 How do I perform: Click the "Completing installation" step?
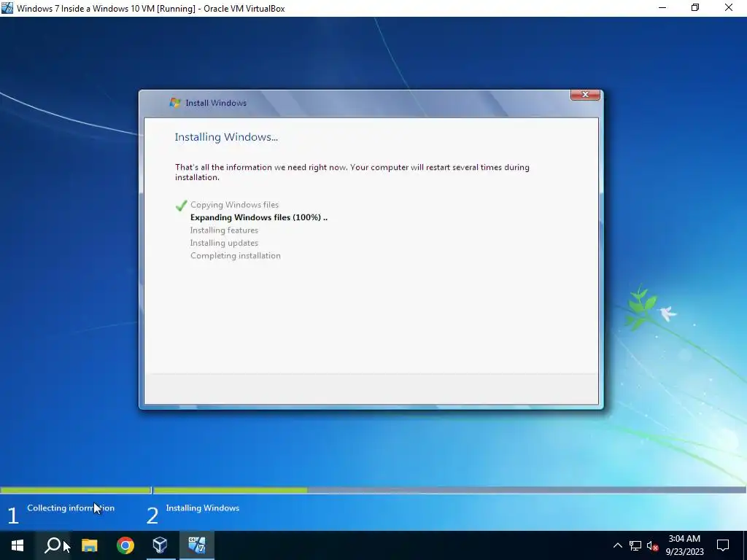tap(236, 256)
